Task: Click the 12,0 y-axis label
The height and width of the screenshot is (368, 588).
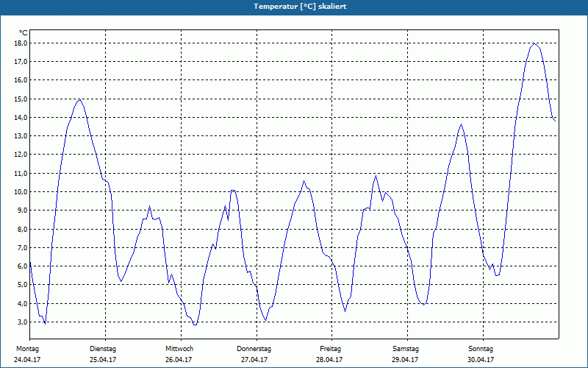Action: [x=21, y=155]
